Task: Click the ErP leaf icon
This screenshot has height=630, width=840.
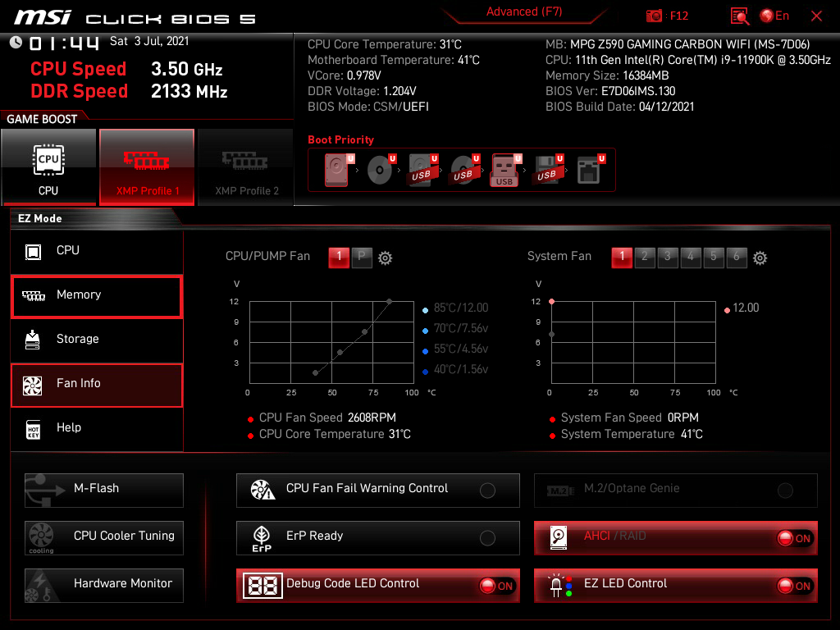Action: (262, 538)
